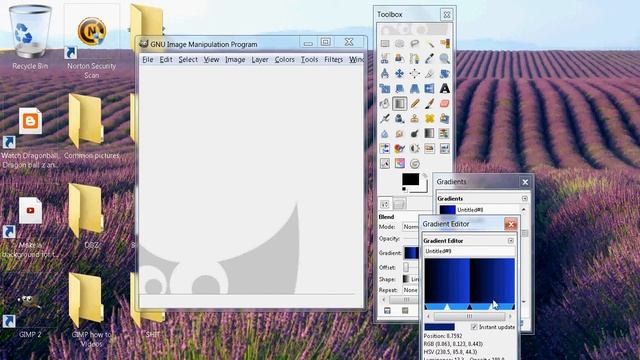Click the black foreground color swatch

(x=410, y=179)
